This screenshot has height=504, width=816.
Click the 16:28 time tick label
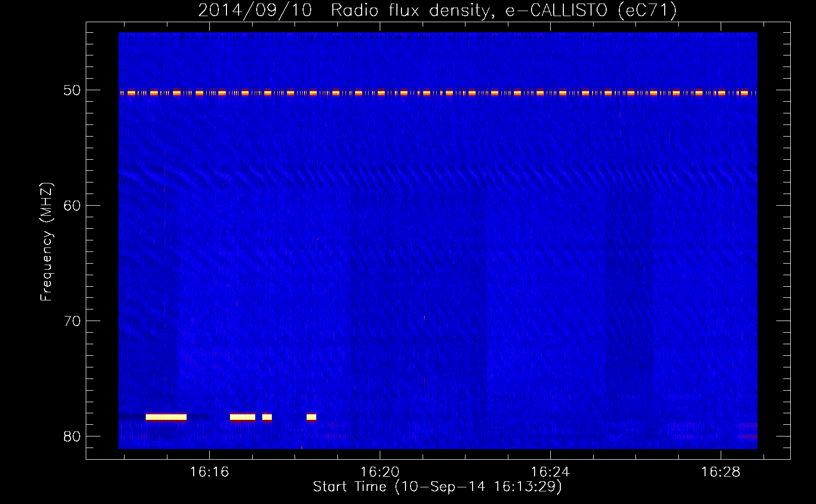[721, 472]
